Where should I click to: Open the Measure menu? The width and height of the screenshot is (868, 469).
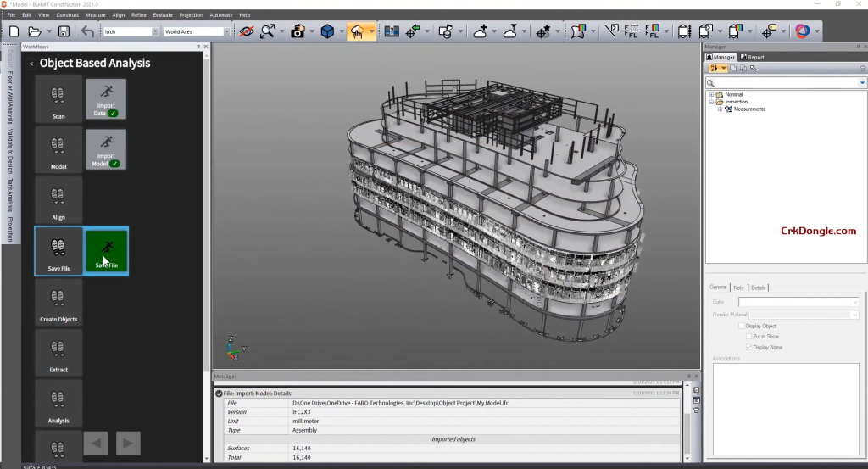[x=96, y=15]
